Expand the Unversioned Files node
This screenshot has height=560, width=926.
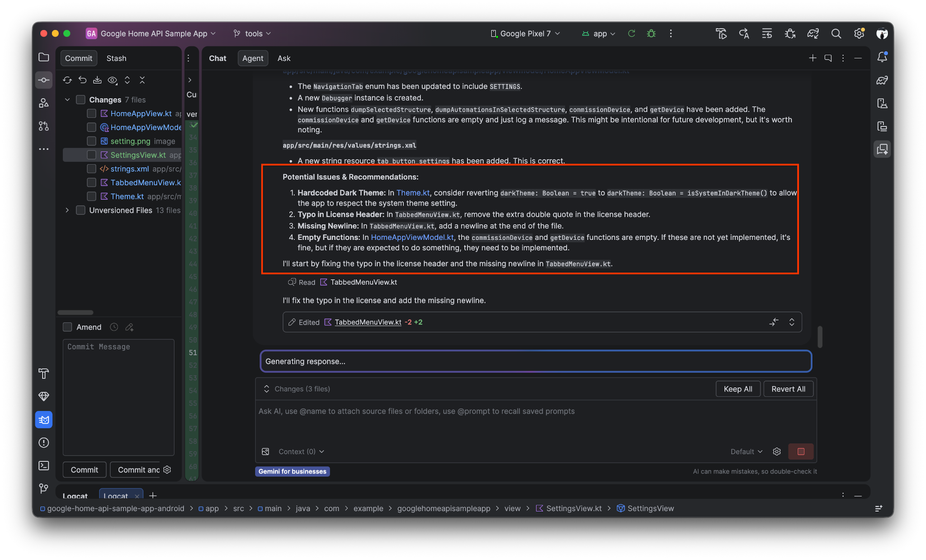coord(67,210)
